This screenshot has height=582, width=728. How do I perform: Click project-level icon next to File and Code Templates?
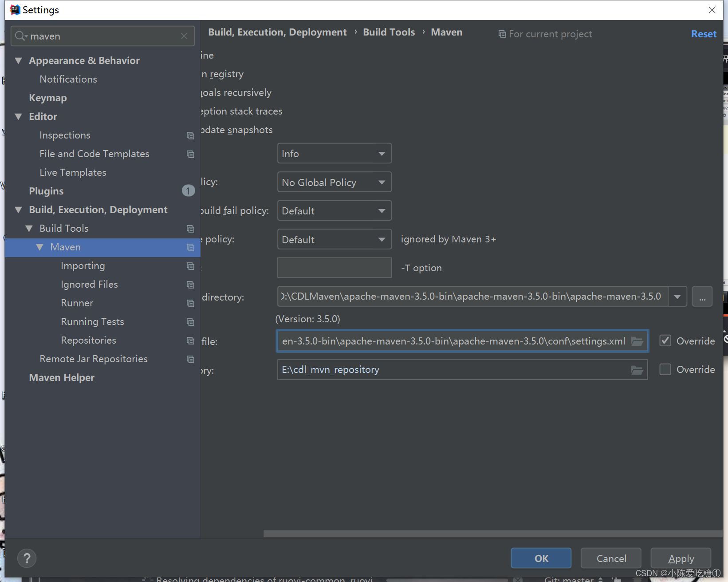point(190,154)
